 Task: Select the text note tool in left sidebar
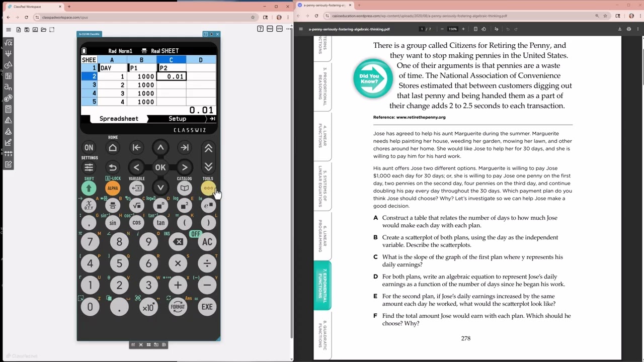[8, 164]
